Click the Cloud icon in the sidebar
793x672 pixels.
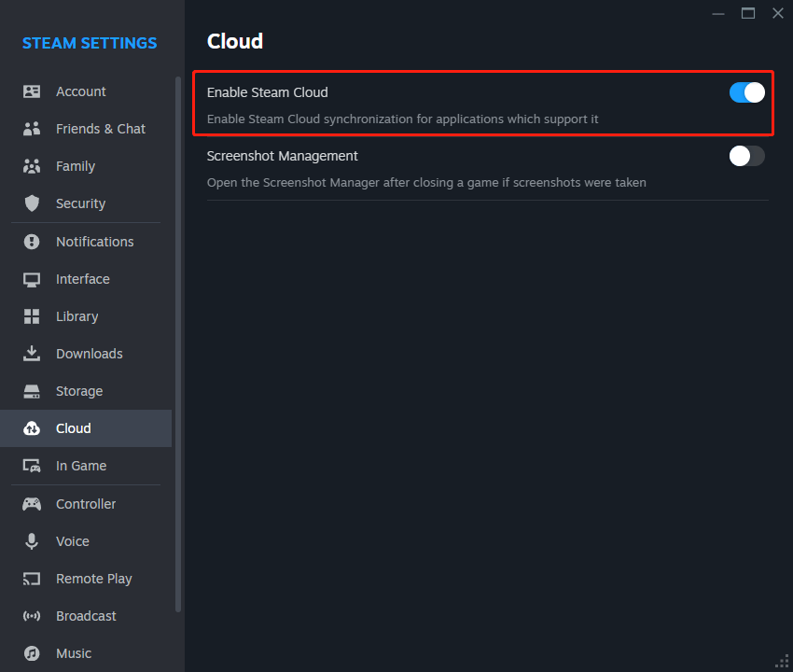31,427
